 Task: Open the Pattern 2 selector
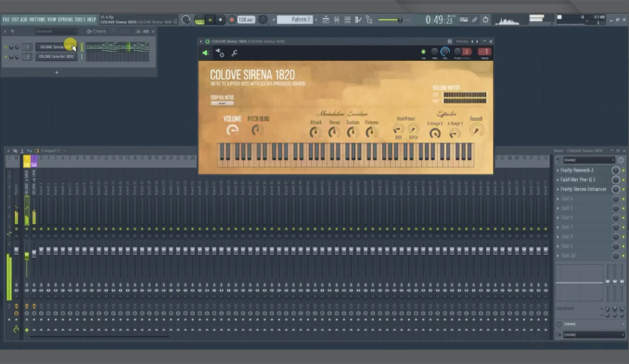coord(295,20)
